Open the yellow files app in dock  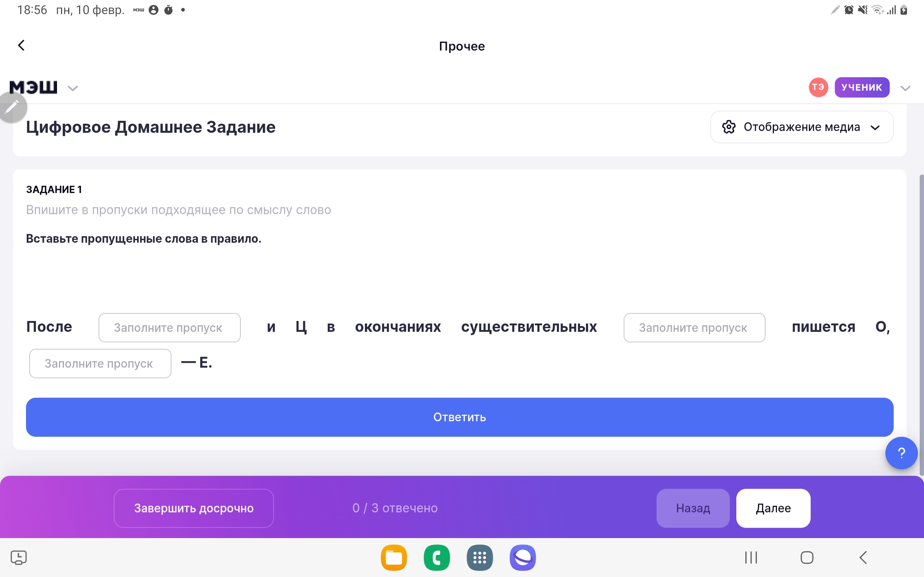point(394,558)
